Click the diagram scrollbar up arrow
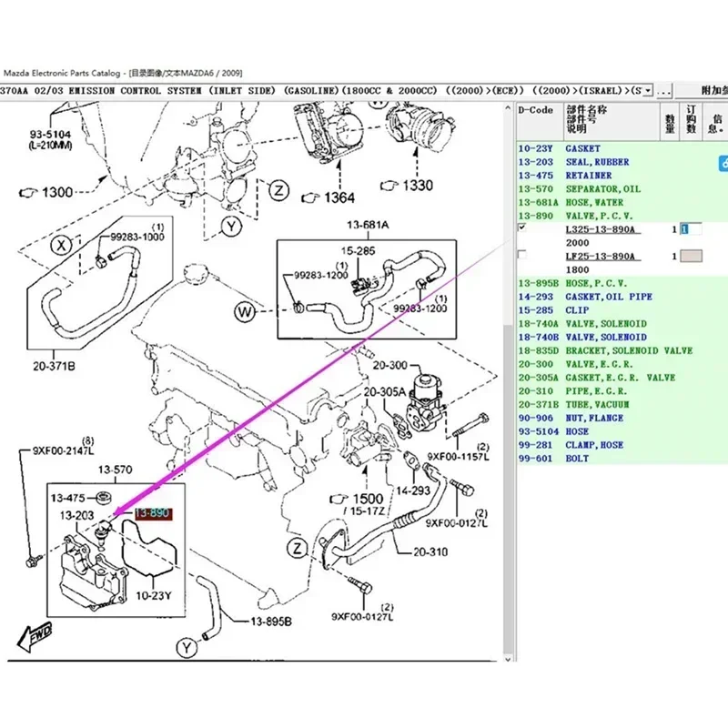 pyautogui.click(x=508, y=107)
